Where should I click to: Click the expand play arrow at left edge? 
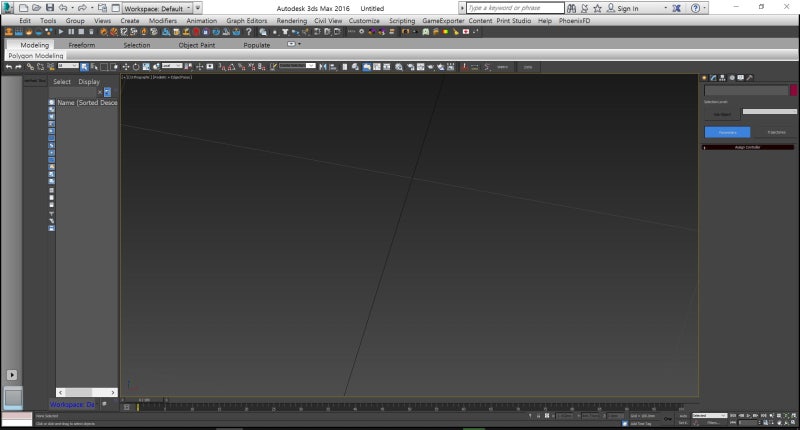point(12,375)
